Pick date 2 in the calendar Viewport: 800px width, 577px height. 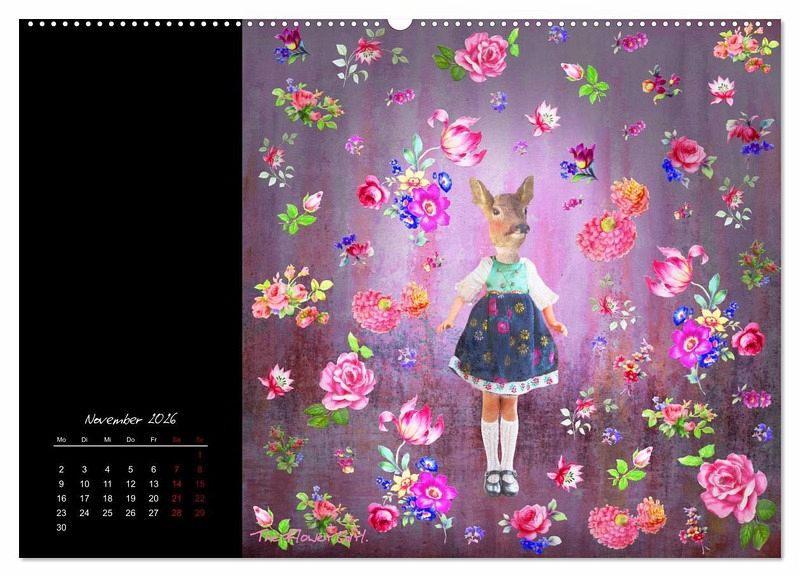click(x=61, y=469)
